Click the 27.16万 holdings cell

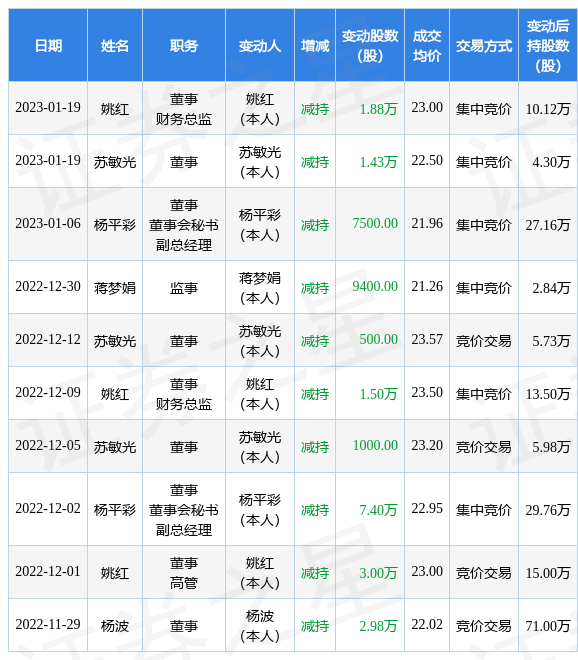[x=548, y=225]
